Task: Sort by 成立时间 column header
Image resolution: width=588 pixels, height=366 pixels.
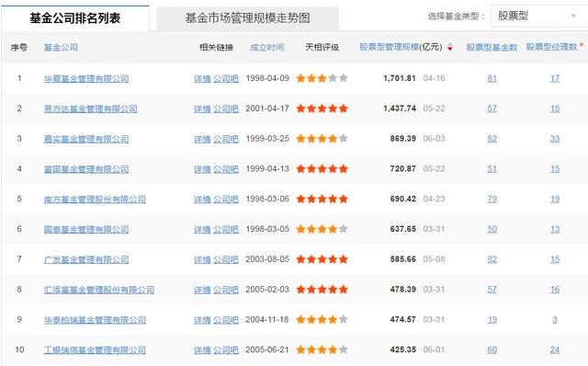Action: point(266,47)
